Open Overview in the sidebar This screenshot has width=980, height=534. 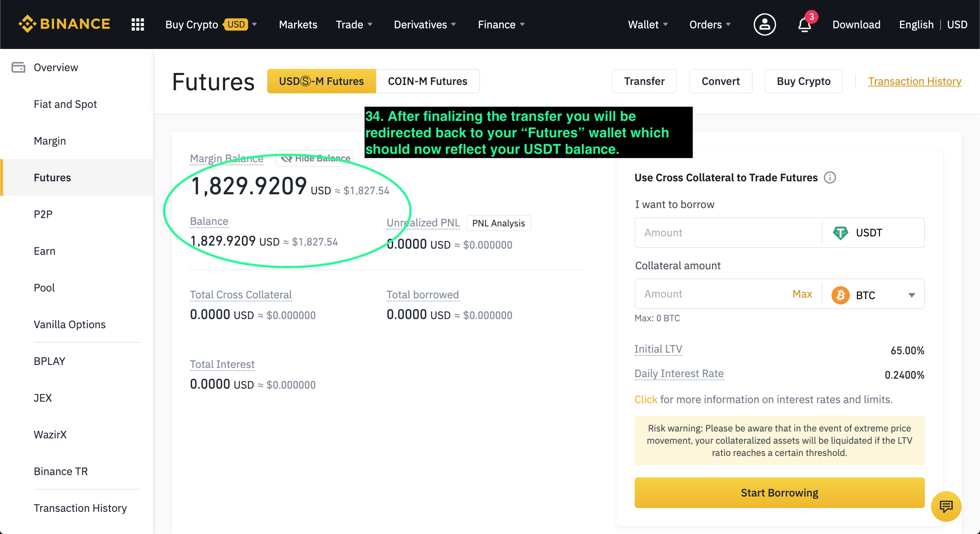click(77, 67)
